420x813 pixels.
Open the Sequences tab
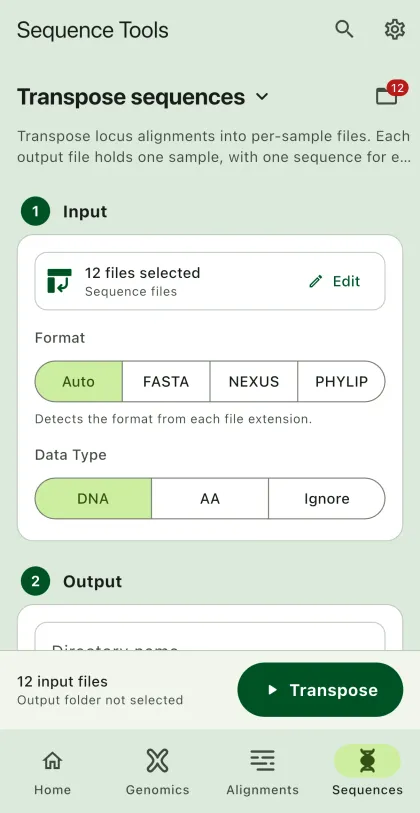(367, 771)
